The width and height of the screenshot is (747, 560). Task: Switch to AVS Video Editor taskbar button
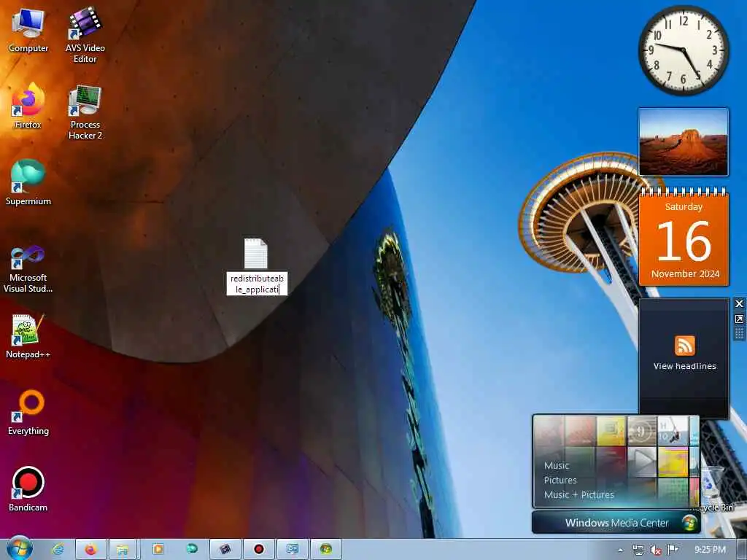click(225, 550)
